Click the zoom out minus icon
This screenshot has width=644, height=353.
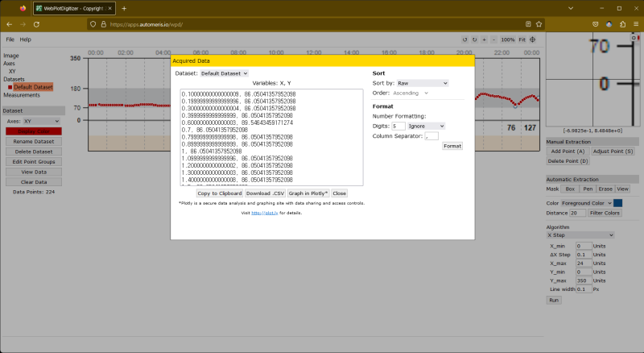tap(493, 39)
